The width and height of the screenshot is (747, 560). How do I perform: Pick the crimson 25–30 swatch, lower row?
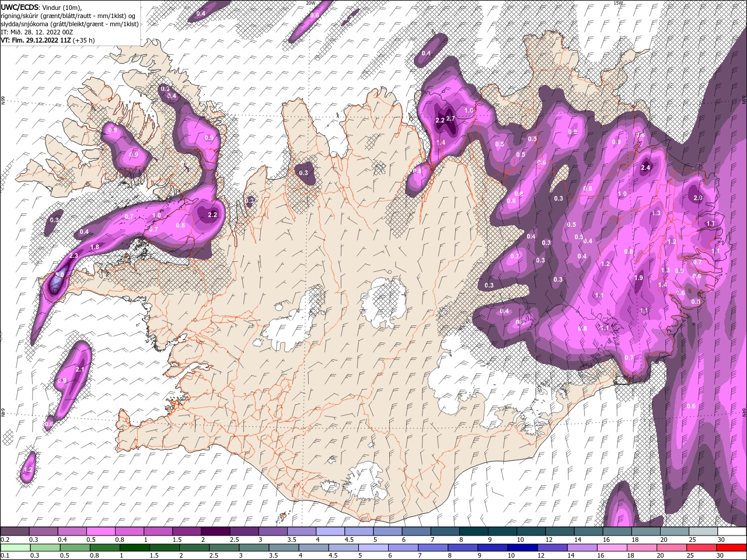click(x=701, y=548)
